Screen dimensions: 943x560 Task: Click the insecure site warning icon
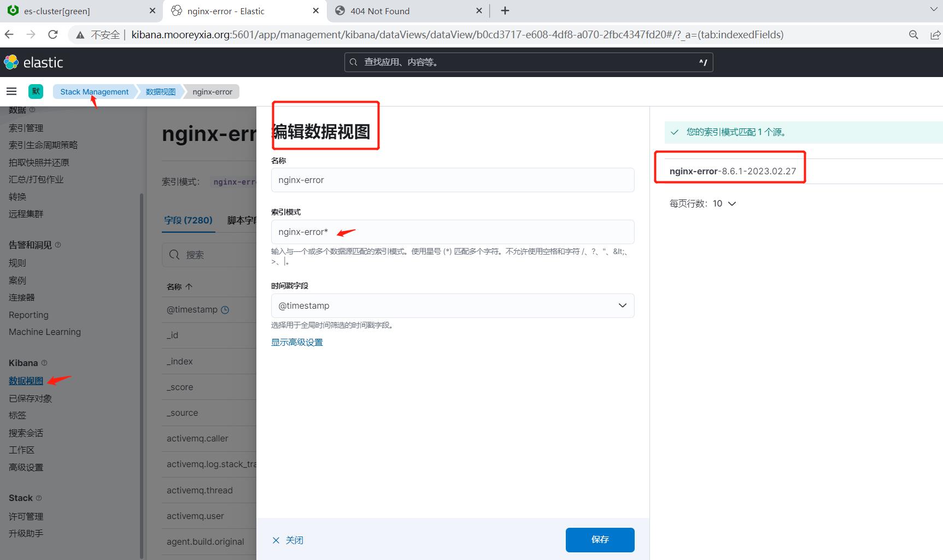80,35
